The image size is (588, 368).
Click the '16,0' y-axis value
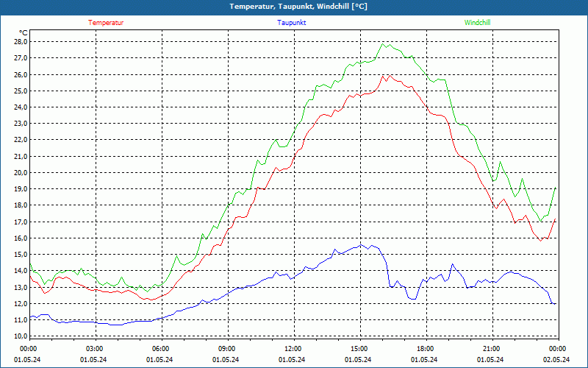[x=21, y=238]
